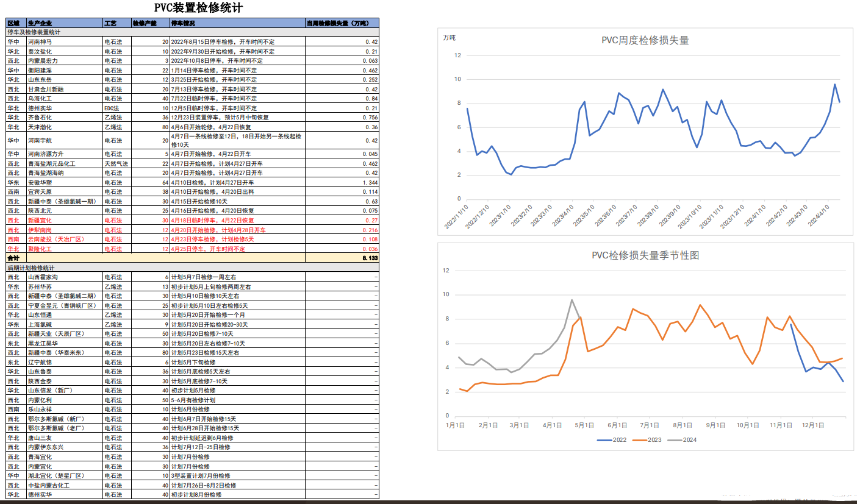
Task: Select the '区域' column header
Action: click(16, 23)
